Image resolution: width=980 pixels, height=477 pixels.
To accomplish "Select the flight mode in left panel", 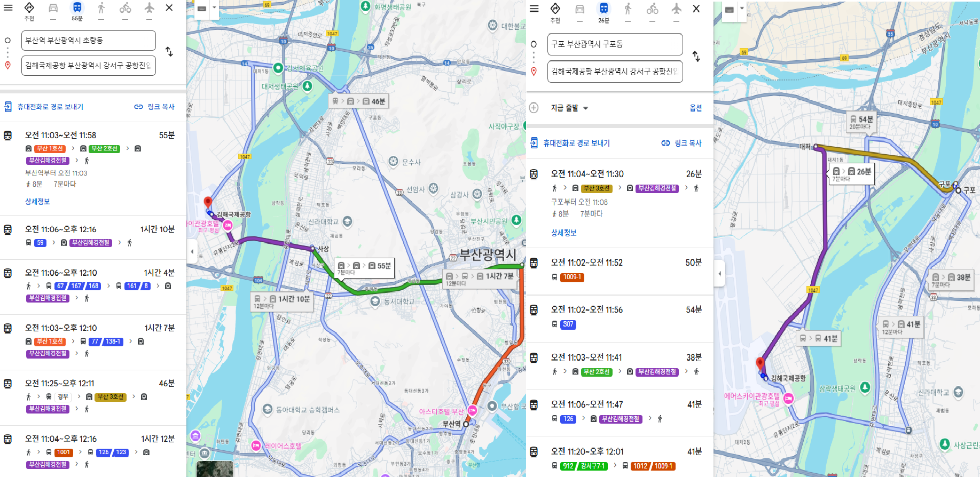I will tap(149, 11).
